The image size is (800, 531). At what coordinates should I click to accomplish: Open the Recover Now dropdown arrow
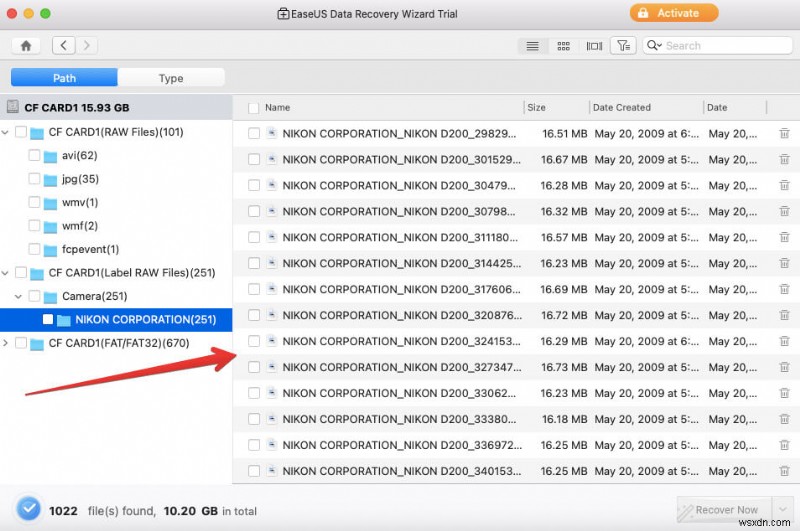coord(783,509)
